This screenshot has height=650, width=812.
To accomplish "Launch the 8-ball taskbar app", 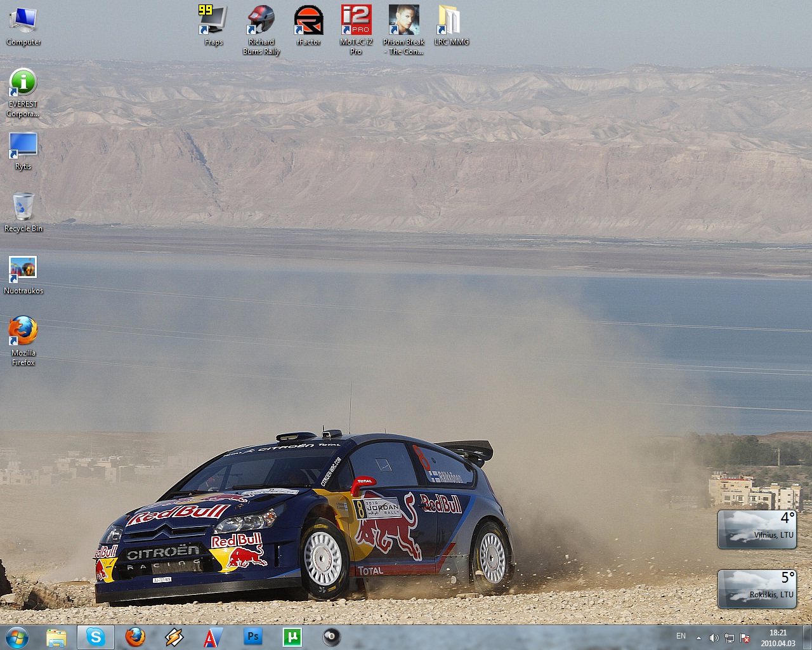I will coord(331,637).
